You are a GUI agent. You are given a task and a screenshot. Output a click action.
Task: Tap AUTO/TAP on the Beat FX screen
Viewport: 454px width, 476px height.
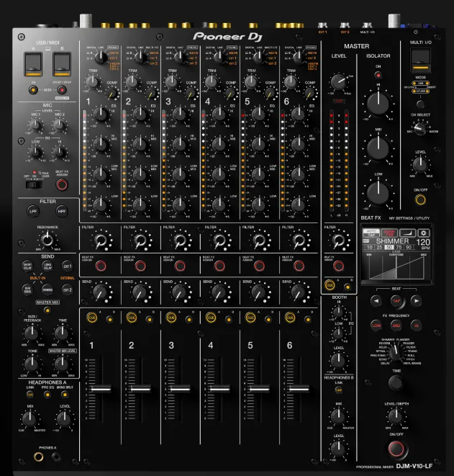(x=371, y=233)
